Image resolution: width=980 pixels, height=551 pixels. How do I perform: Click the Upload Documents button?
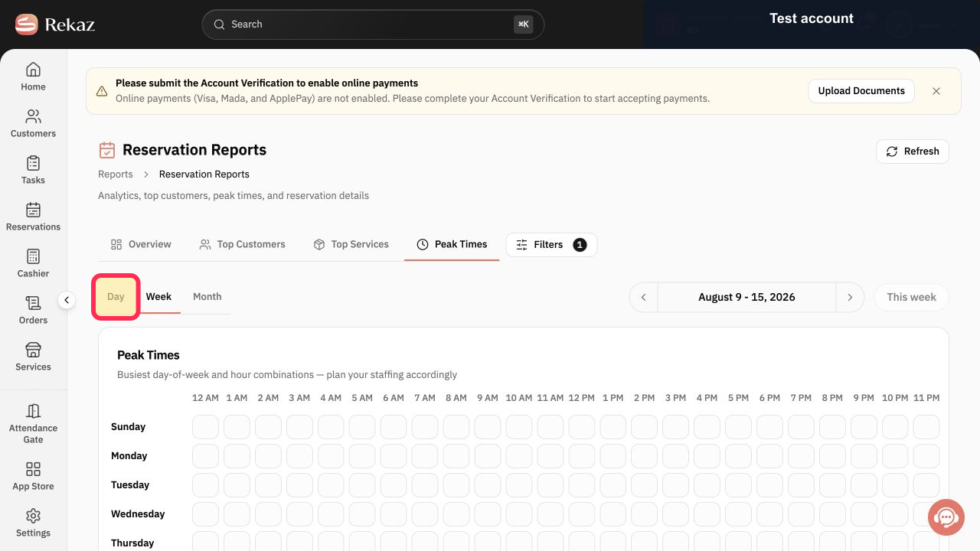[861, 90]
